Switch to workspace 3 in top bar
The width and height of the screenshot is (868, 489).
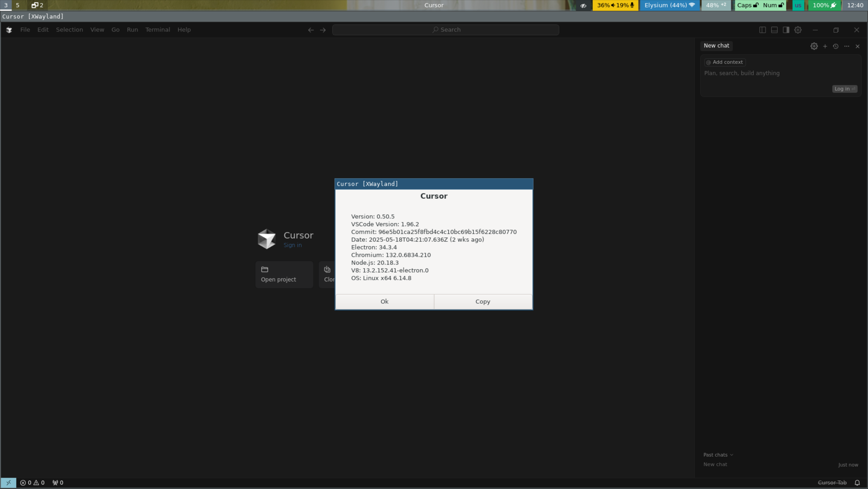point(6,5)
